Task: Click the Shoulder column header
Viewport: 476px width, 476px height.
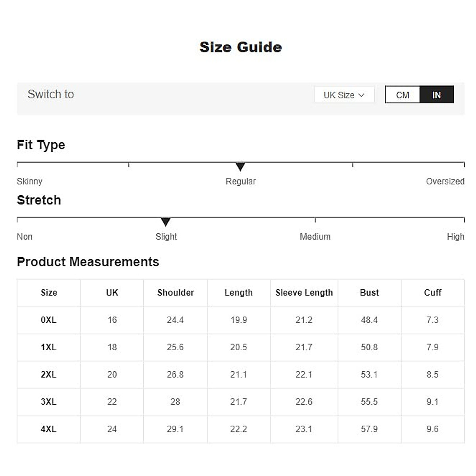Action: click(175, 293)
